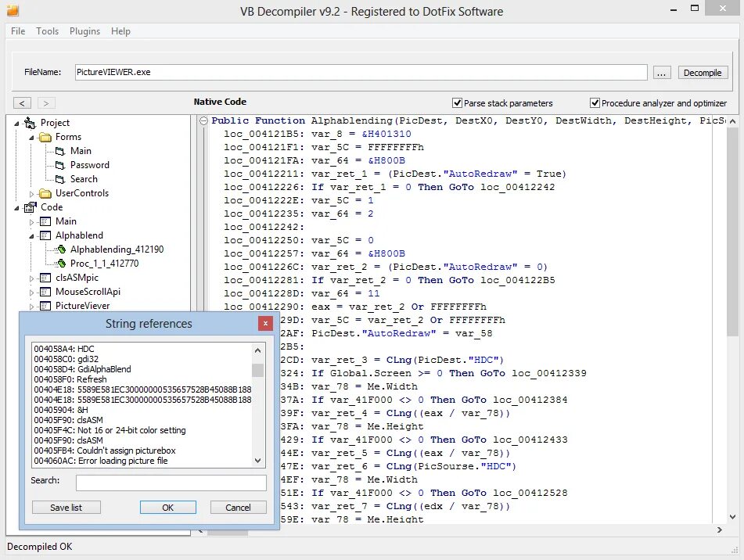This screenshot has width=744, height=560.
Task: Click the loc_00412211 code line
Action: [x=395, y=174]
